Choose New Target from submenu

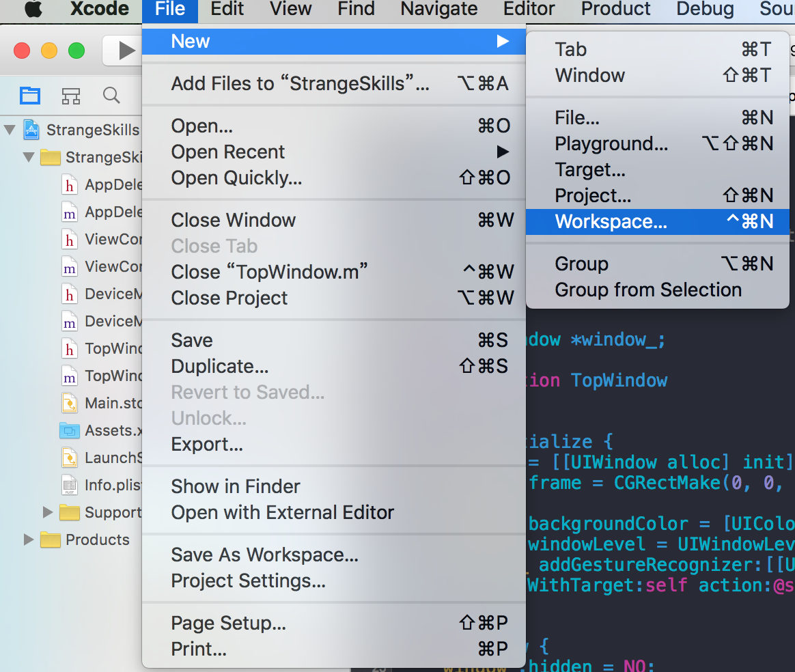click(658, 170)
